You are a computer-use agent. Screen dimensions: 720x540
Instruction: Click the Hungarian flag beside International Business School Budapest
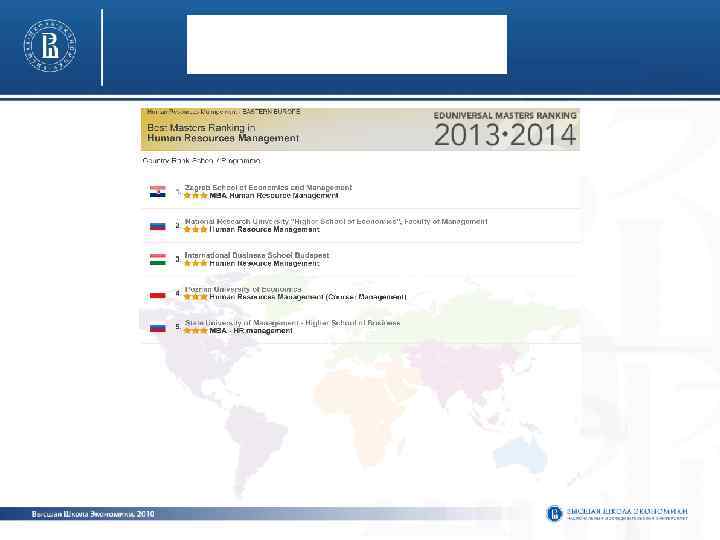pos(158,259)
